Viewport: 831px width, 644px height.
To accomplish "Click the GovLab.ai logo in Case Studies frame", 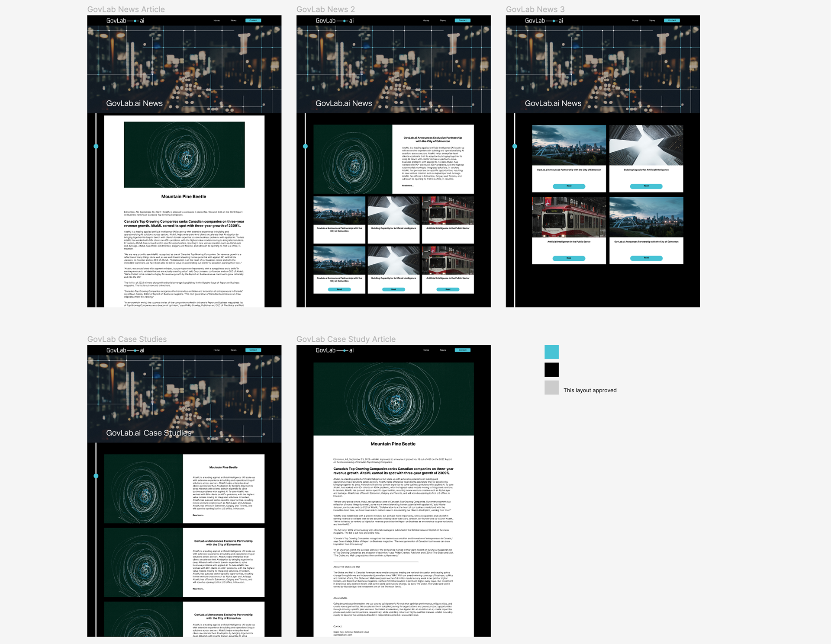I will click(x=126, y=350).
